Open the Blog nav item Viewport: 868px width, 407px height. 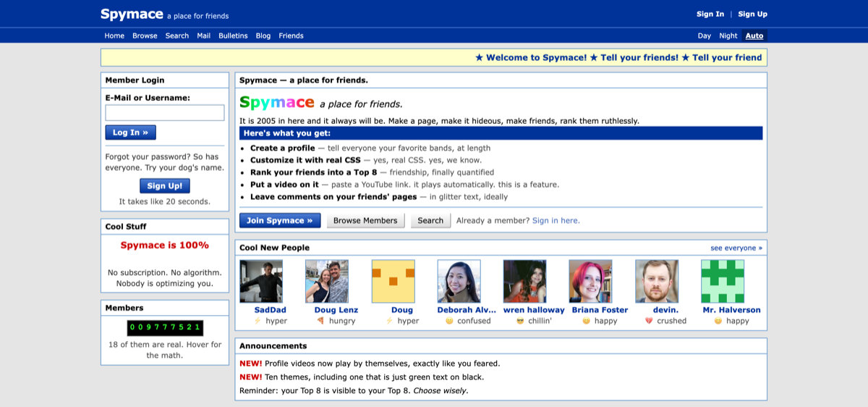click(263, 35)
